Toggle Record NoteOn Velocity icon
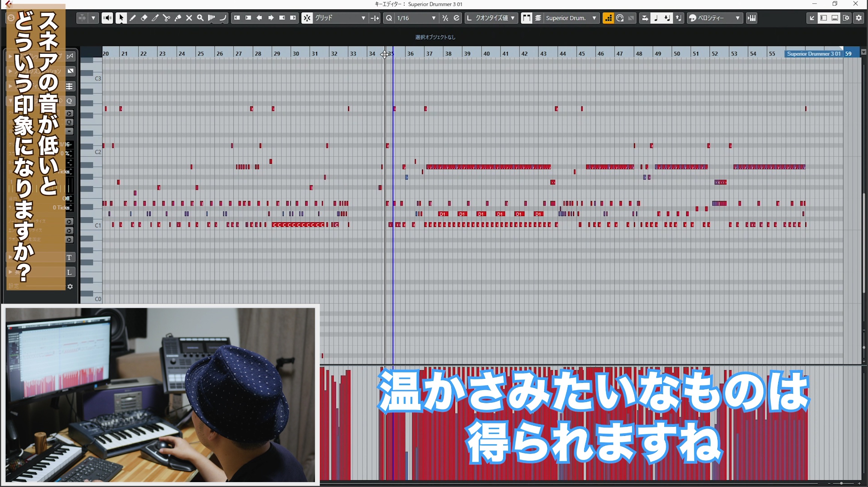The width and height of the screenshot is (868, 487). pyautogui.click(x=667, y=18)
